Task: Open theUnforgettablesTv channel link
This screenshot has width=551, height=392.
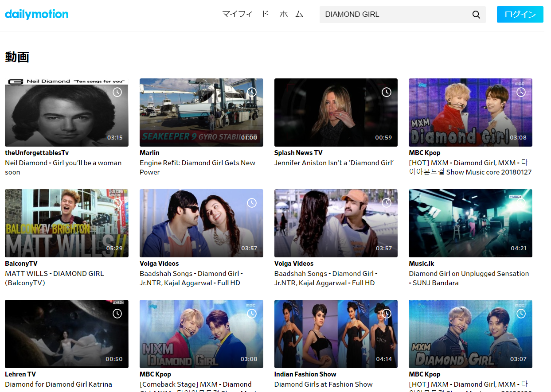Action: pyautogui.click(x=37, y=153)
